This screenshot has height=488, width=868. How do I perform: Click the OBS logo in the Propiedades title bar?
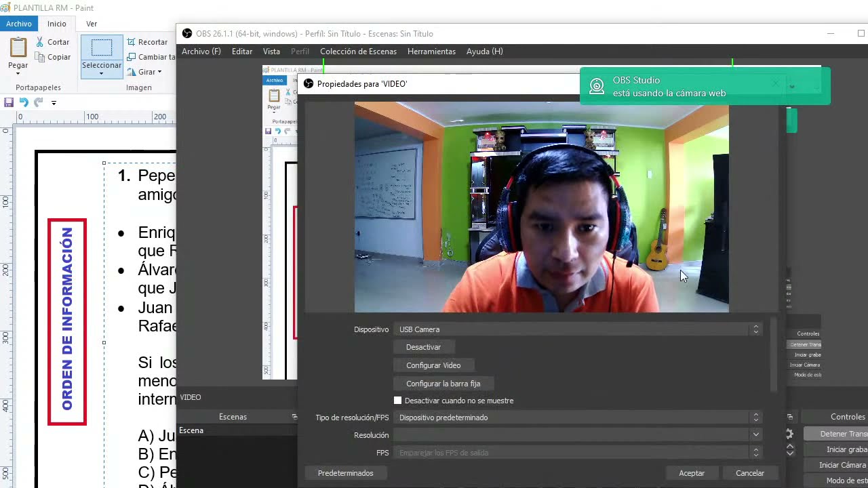309,84
